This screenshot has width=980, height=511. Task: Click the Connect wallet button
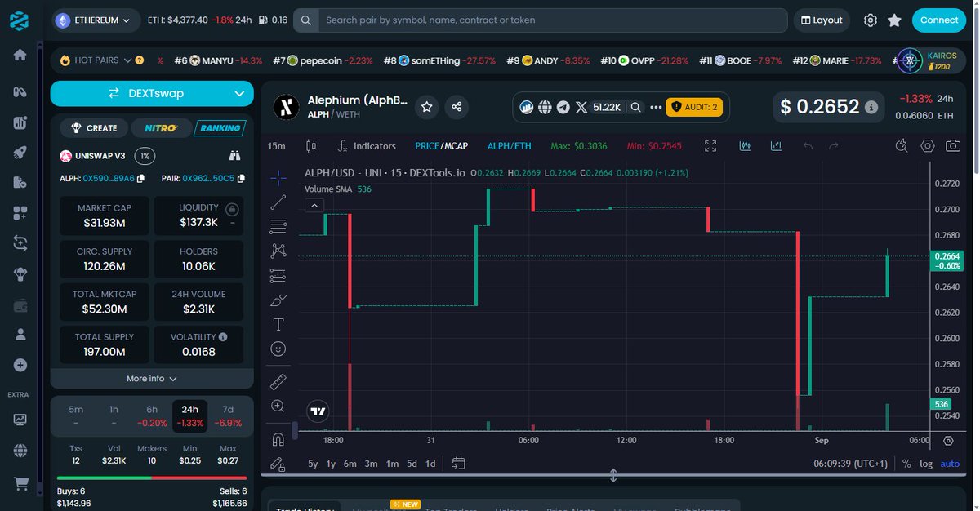(939, 20)
